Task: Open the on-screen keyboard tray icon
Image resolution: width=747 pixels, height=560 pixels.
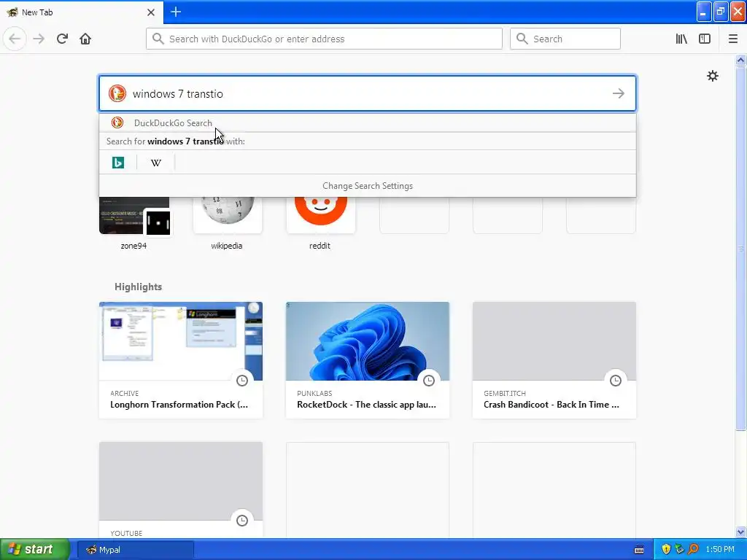Action: click(x=639, y=550)
